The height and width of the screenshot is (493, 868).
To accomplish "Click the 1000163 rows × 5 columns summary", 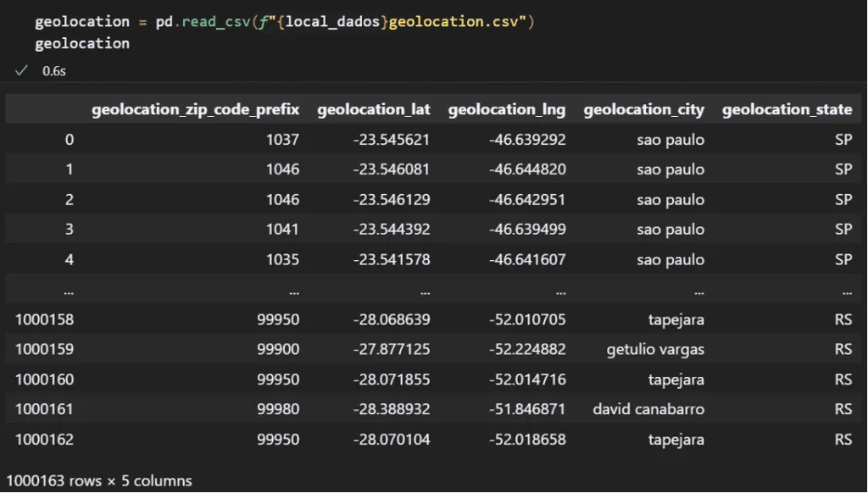I will point(99,481).
